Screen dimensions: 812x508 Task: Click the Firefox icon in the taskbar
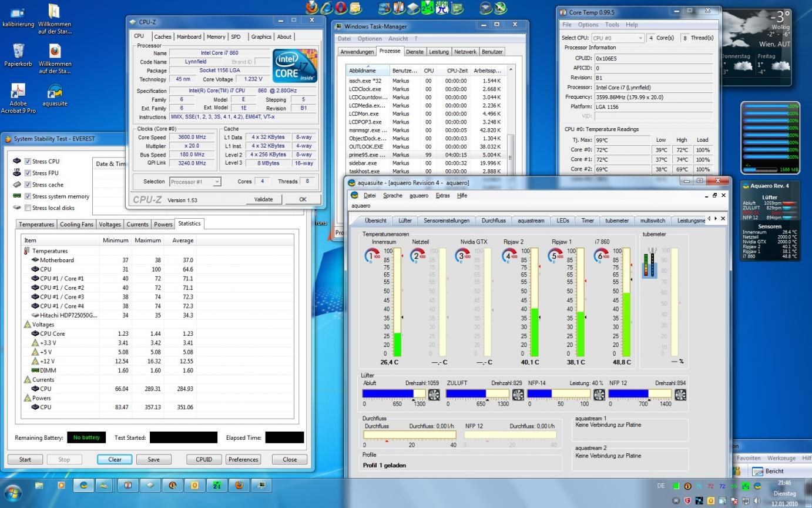tap(239, 485)
